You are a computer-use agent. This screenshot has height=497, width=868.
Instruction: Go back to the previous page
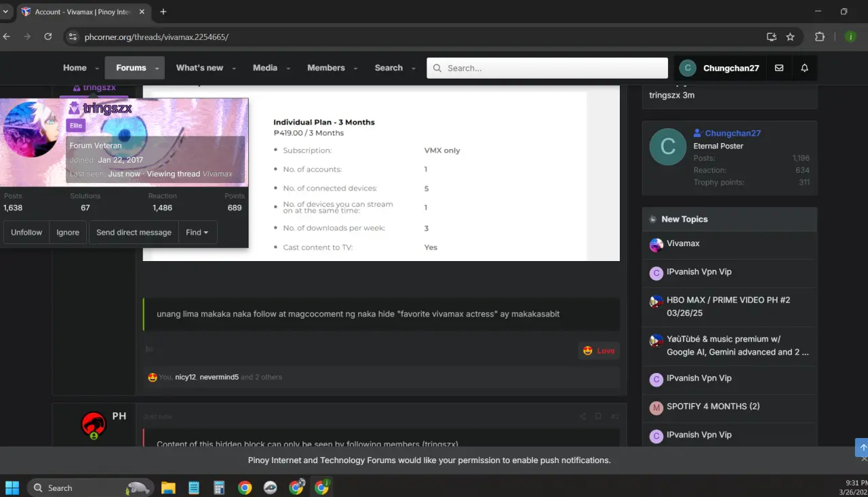(7, 37)
